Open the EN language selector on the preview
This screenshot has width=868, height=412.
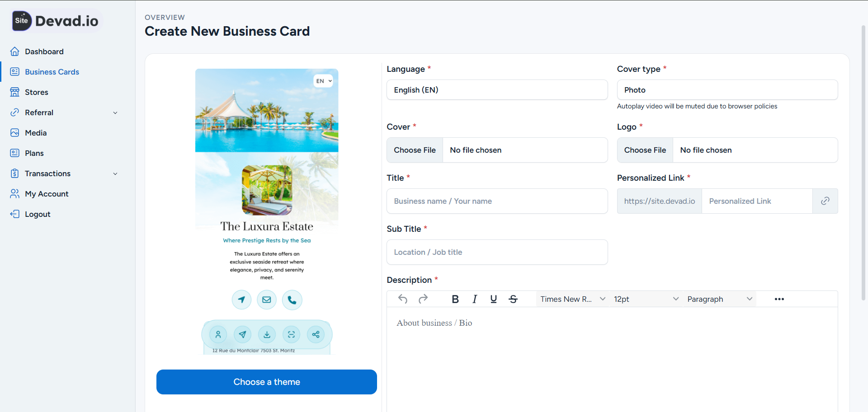pyautogui.click(x=323, y=81)
